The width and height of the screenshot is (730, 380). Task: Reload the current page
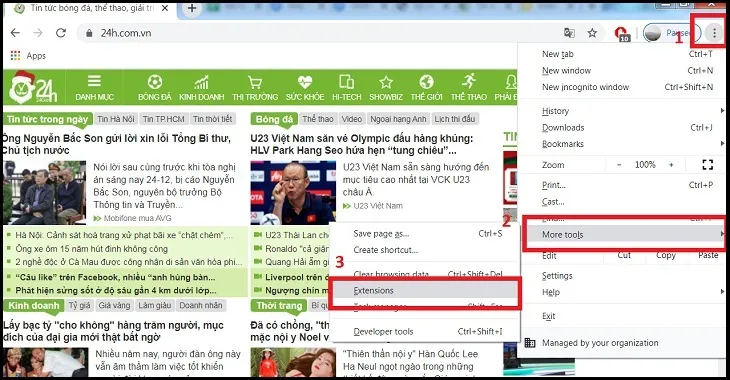coord(61,33)
